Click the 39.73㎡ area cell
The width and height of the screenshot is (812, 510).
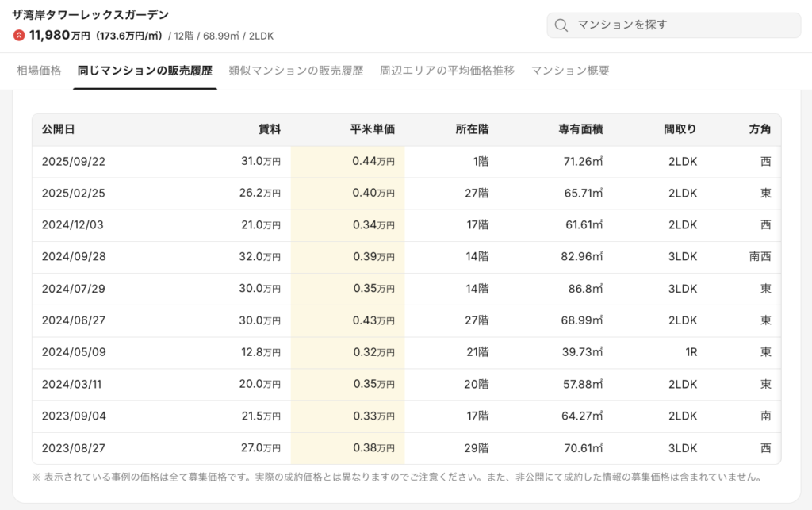tap(581, 352)
